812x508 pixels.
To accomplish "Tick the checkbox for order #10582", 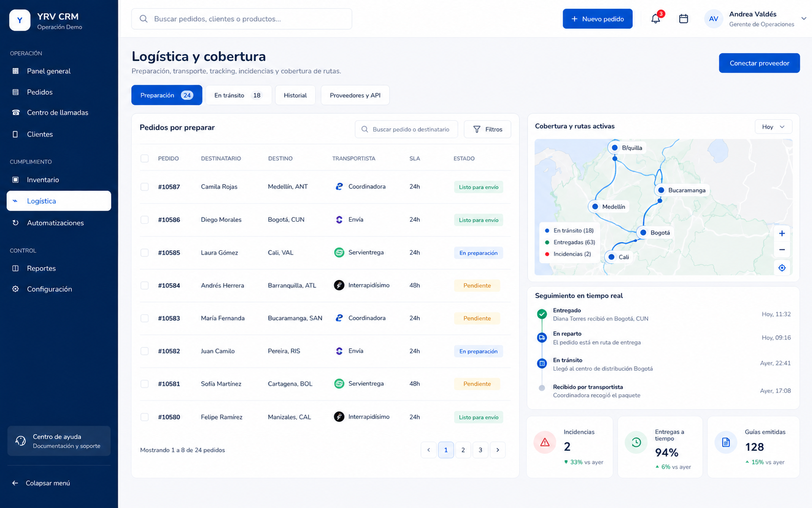I will tap(144, 351).
